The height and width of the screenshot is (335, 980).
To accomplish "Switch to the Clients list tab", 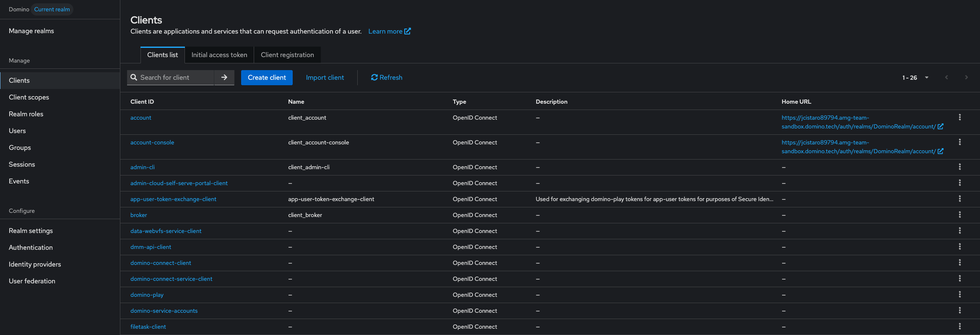I will (x=163, y=55).
